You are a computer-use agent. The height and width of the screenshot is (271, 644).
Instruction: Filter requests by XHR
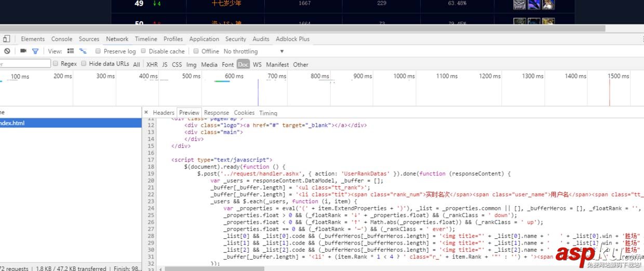[152, 64]
